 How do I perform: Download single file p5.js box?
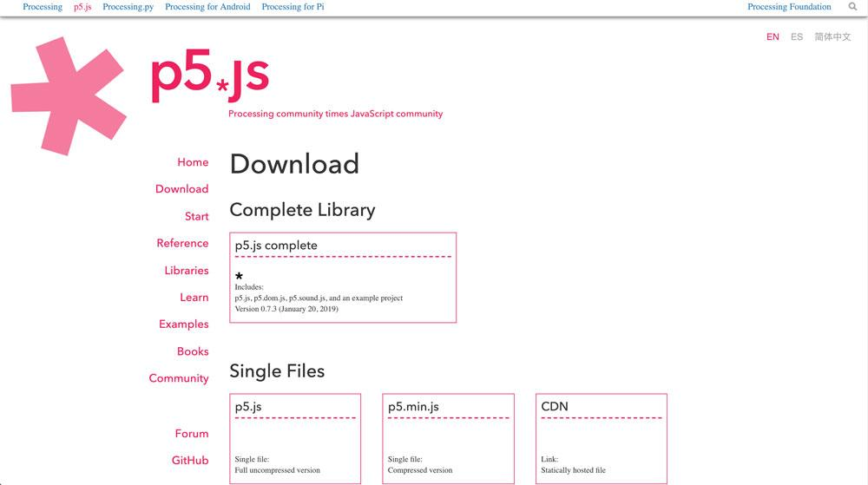(x=295, y=438)
